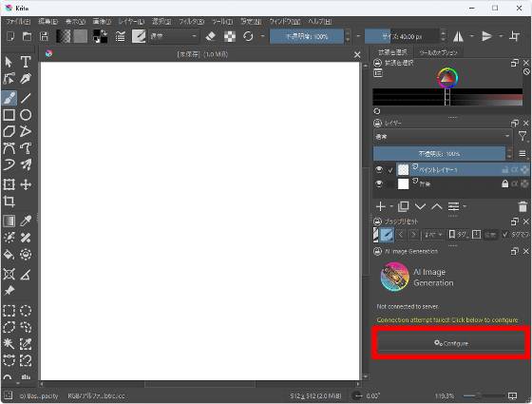532x404 pixels.
Task: Add a new paint layer with the plus button
Action: point(381,206)
